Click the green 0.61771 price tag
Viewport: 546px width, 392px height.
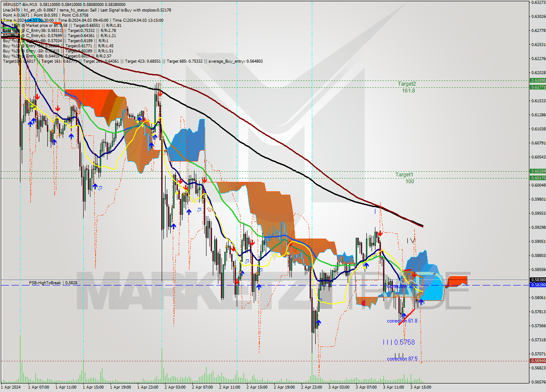coord(537,87)
